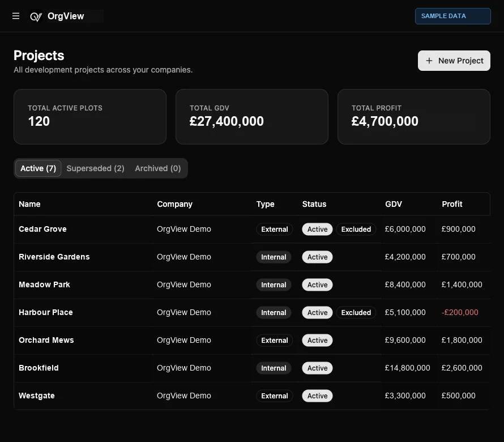Viewport: 504px width, 442px height.
Task: Click Cedar Grove's £6,000,000 GDV value
Action: point(405,229)
